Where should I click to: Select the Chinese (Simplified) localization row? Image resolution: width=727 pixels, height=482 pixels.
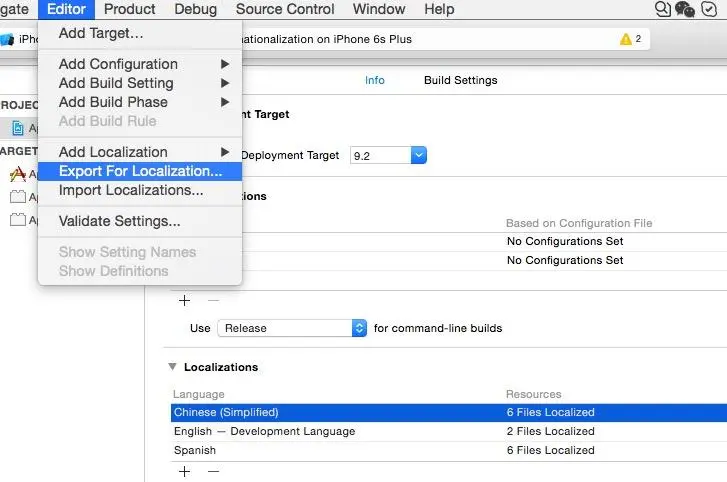pyautogui.click(x=449, y=412)
